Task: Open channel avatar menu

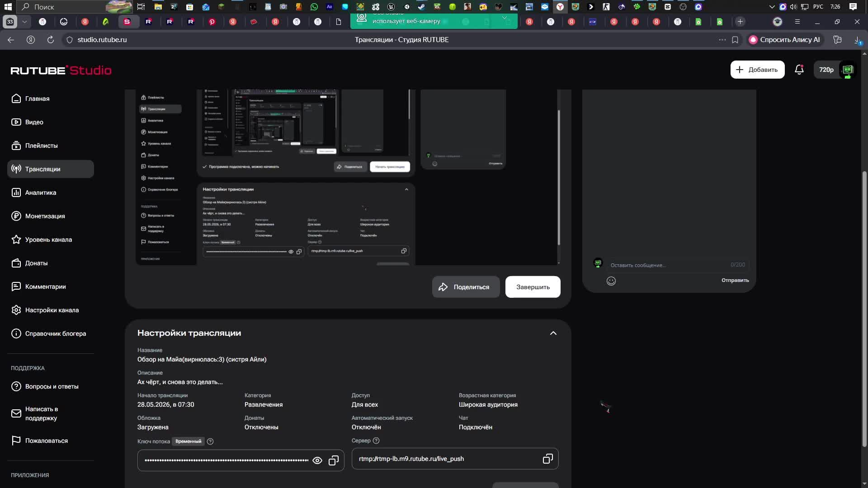Action: (848, 70)
